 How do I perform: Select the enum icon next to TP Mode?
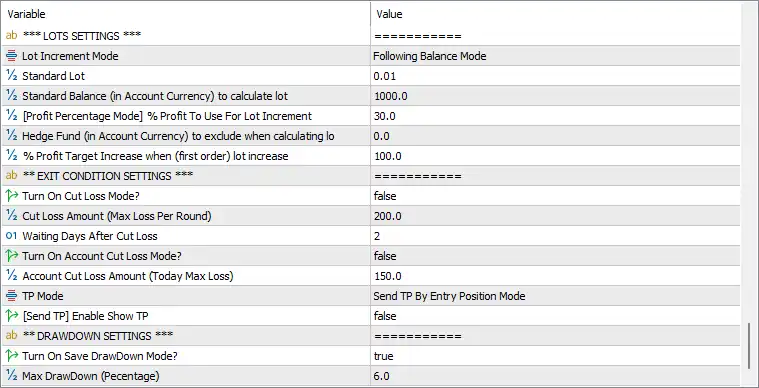click(x=11, y=296)
